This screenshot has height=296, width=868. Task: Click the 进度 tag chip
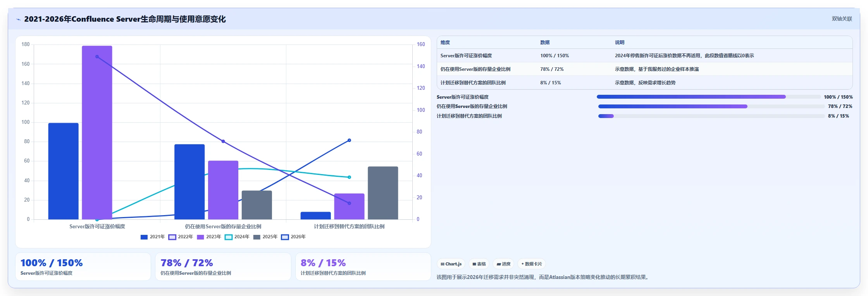coord(503,264)
